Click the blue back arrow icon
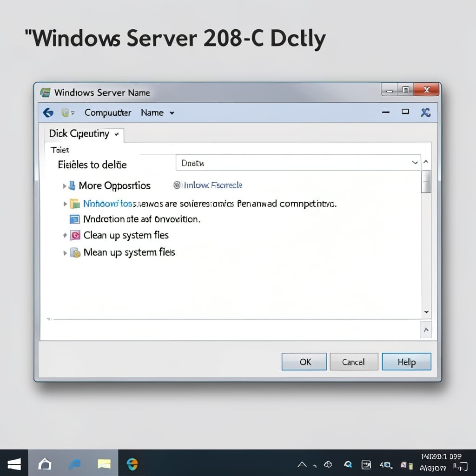This screenshot has height=476, width=476. 48,112
